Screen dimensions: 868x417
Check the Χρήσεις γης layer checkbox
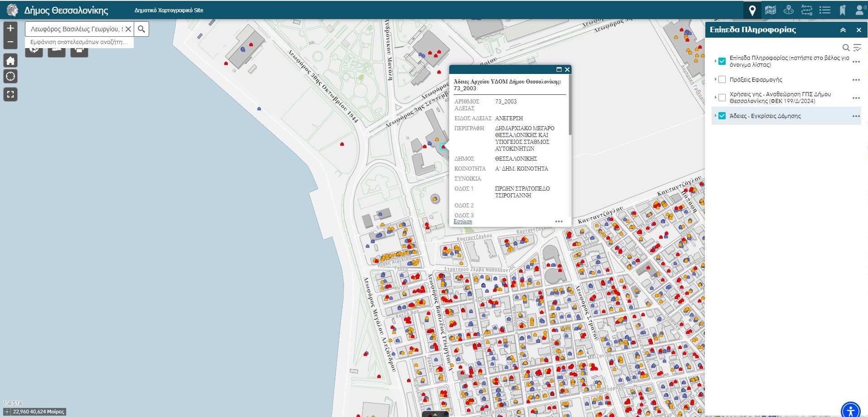coord(722,98)
